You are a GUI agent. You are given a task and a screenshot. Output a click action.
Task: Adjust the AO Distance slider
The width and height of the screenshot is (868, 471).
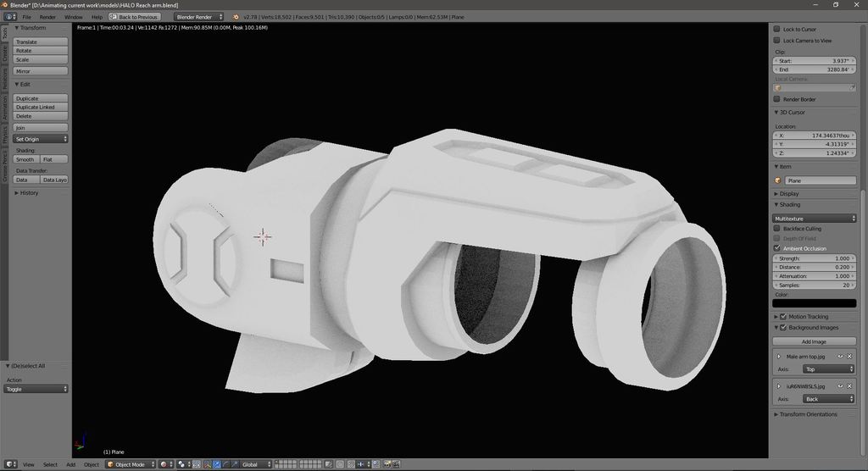pyautogui.click(x=815, y=267)
